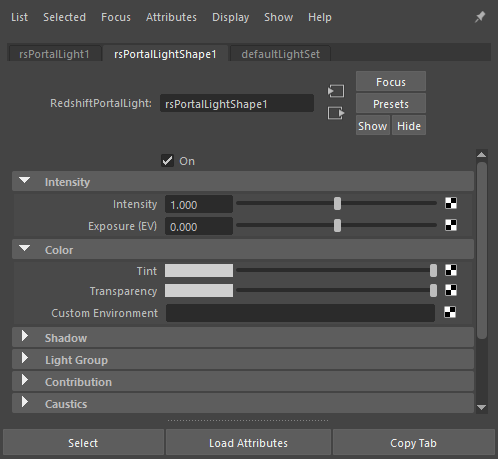Click the pin icon in the menu bar
The width and height of the screenshot is (498, 459).
pyautogui.click(x=480, y=17)
